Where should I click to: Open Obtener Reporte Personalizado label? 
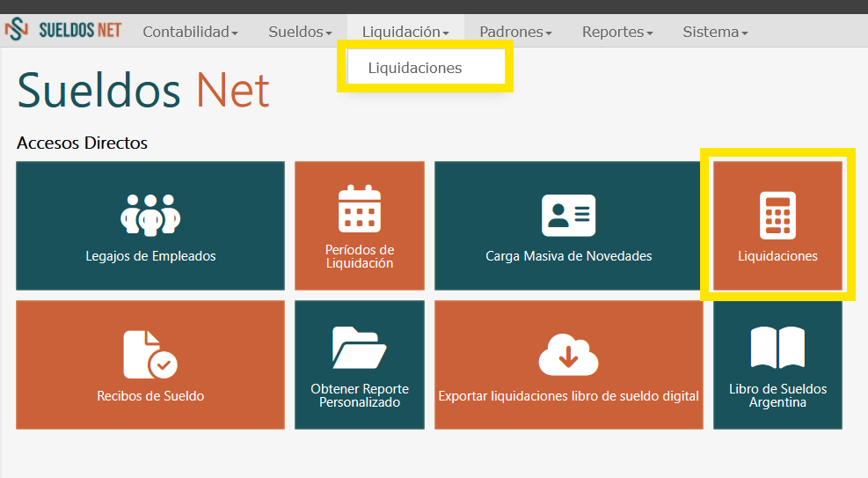point(360,395)
